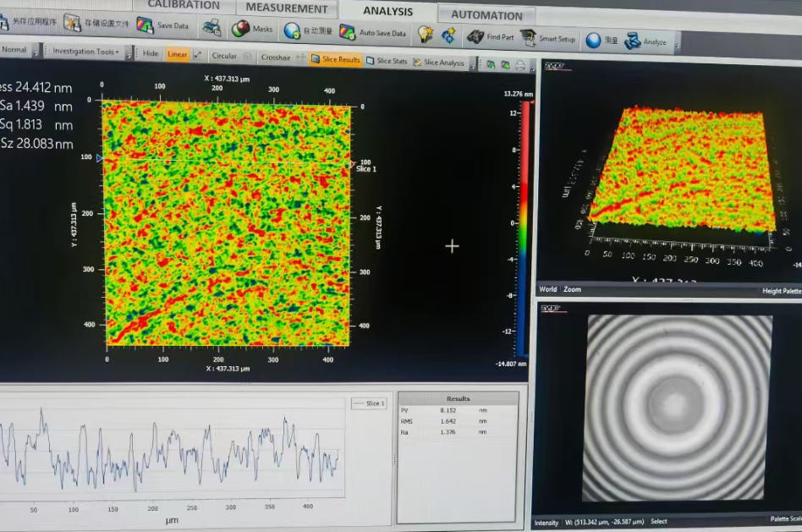Click the printer icon in top toolbar
802x532 pixels.
[x=211, y=28]
